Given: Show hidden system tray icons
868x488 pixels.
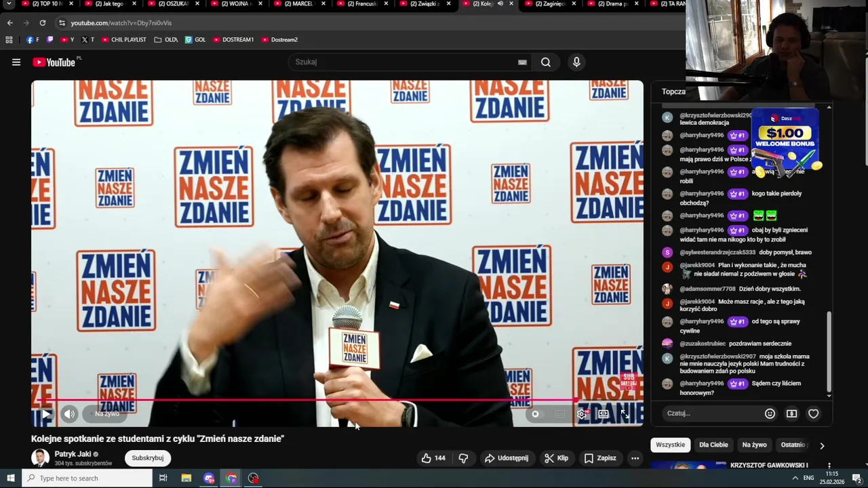Looking at the screenshot, I should [x=795, y=478].
